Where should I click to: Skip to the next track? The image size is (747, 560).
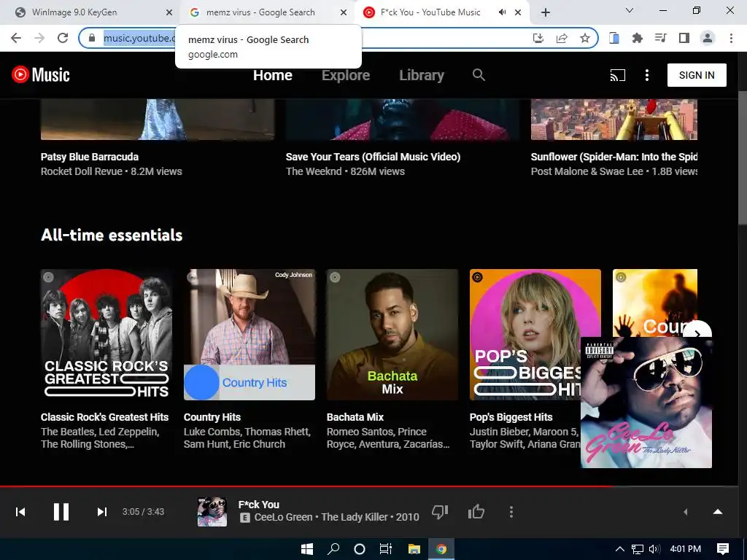(x=101, y=512)
